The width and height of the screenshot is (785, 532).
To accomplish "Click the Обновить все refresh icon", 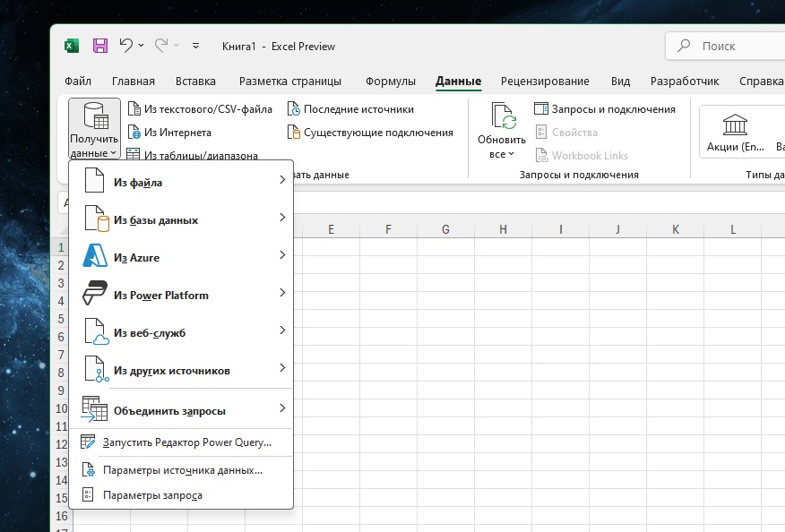I will coord(503,116).
